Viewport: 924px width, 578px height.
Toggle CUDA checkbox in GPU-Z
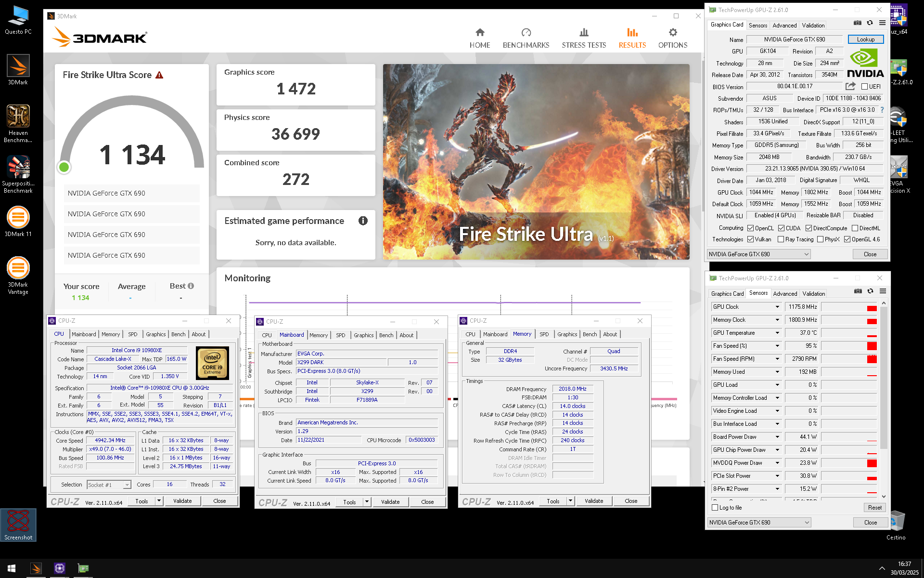click(x=781, y=228)
